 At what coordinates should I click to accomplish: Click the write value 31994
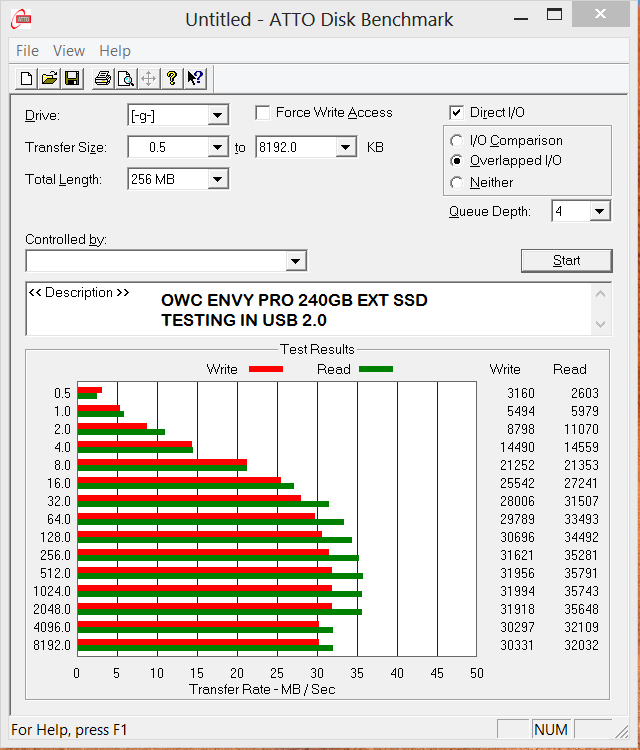click(x=517, y=591)
